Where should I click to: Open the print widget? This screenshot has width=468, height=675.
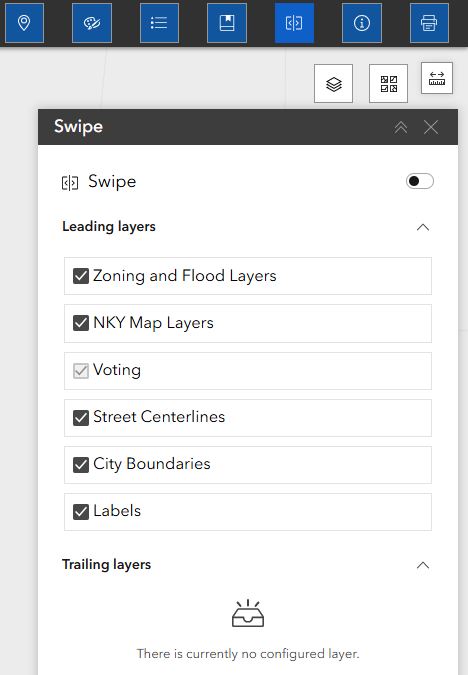[x=429, y=23]
